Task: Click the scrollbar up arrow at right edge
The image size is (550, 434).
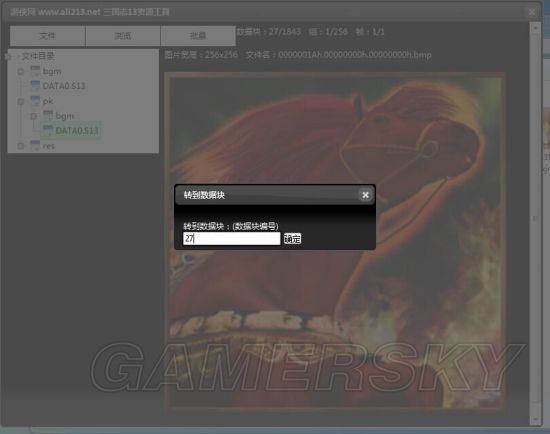Action: click(x=535, y=28)
